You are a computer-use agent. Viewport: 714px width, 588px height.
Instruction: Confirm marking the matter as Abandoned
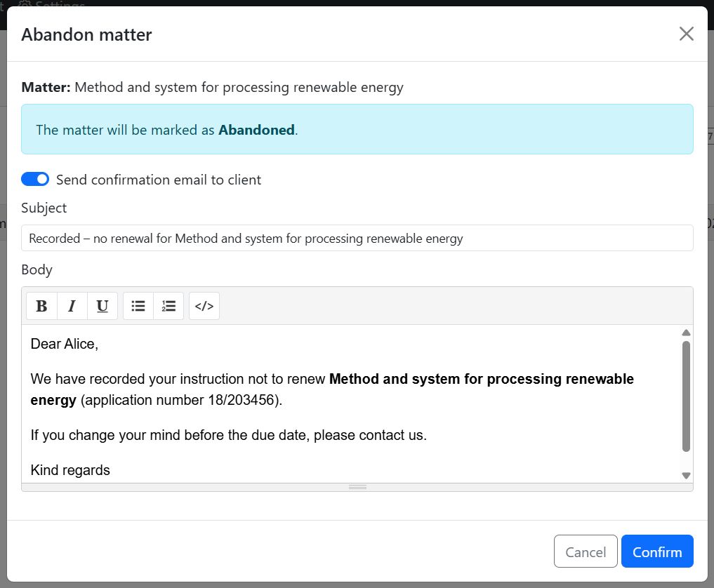pyautogui.click(x=656, y=552)
